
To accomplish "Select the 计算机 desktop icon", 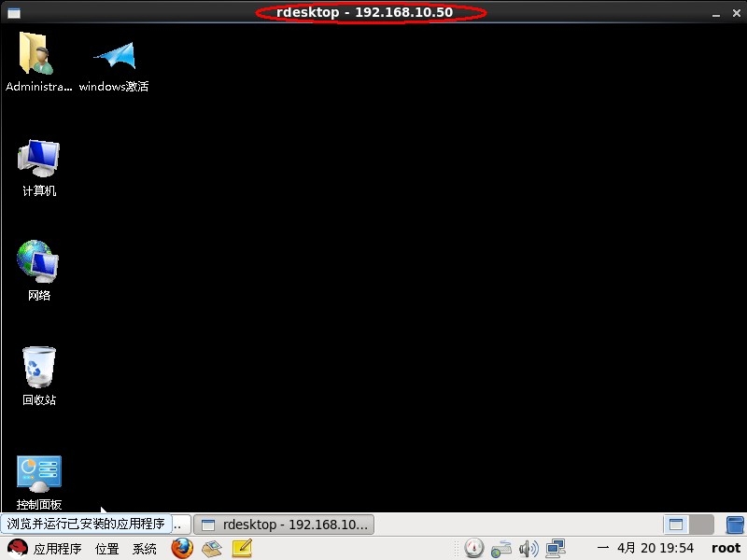I will point(38,158).
